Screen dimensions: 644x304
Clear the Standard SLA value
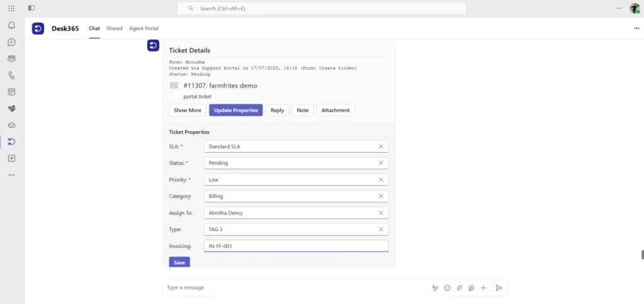(380, 146)
